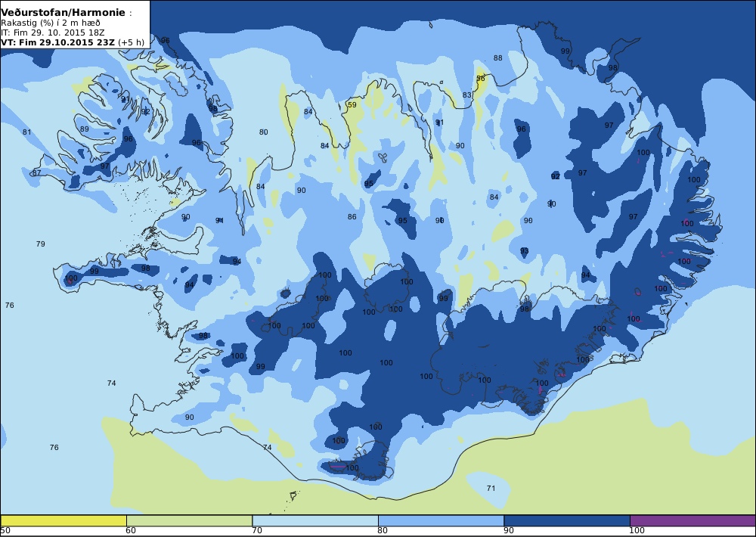Screen dimensions: 756x537
Task: Click the humidity value 56 on the map
Action: [x=481, y=79]
